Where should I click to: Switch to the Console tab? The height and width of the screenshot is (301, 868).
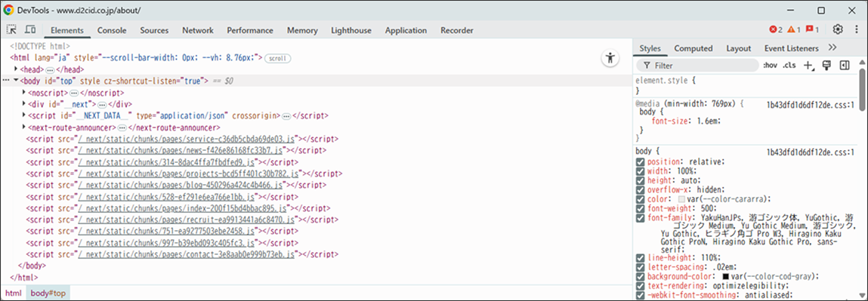point(112,30)
